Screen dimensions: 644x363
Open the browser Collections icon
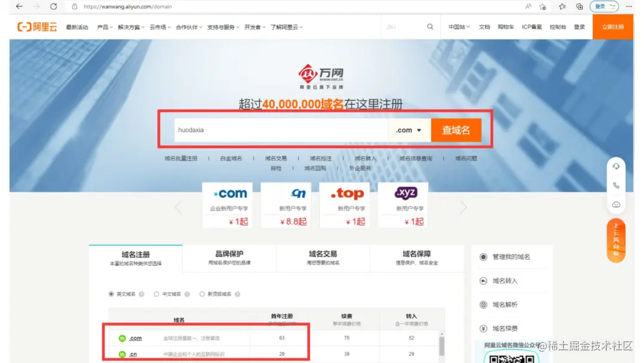pos(580,7)
